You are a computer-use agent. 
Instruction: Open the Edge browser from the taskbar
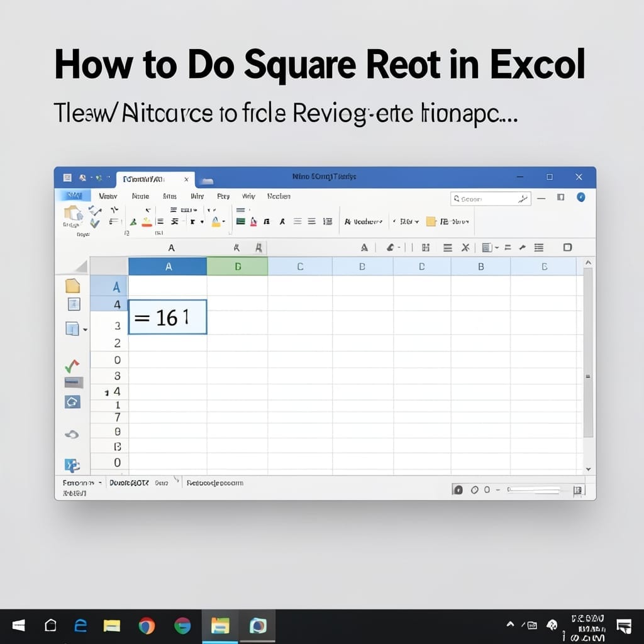click(x=81, y=626)
